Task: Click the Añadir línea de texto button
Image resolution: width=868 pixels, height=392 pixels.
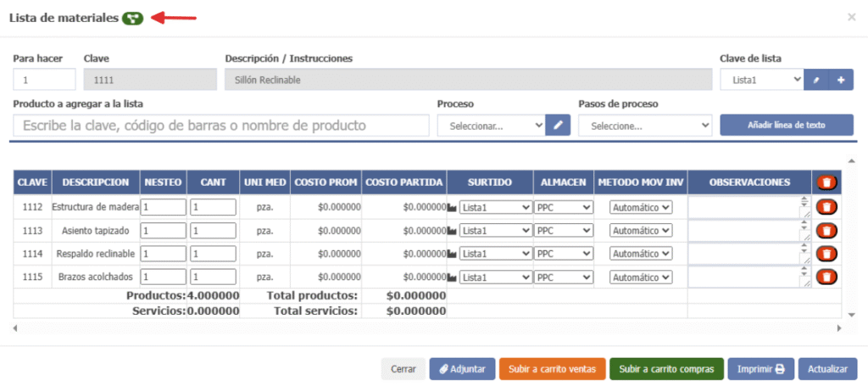Action: click(787, 126)
